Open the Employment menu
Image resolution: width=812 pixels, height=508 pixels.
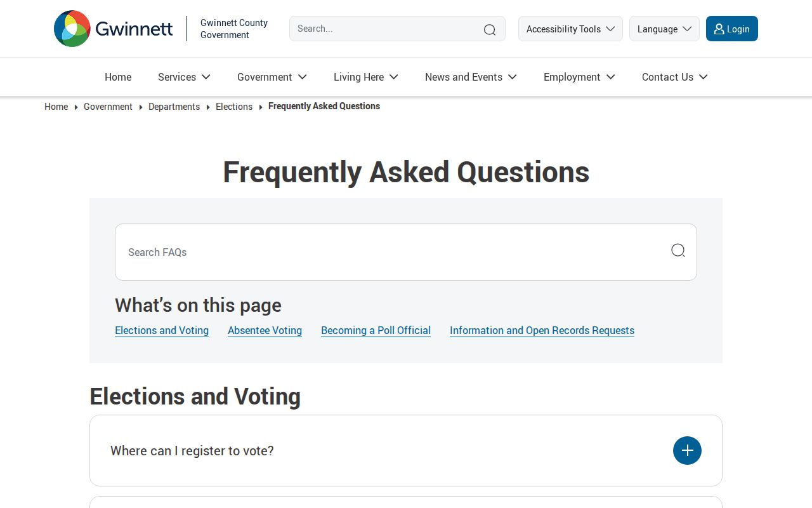(579, 77)
